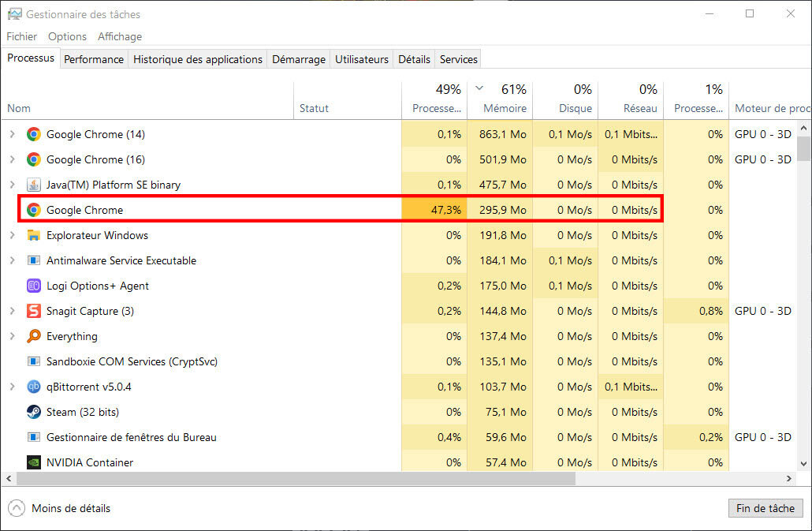
Task: Click the Antimalware Service Executable icon
Action: (x=34, y=260)
